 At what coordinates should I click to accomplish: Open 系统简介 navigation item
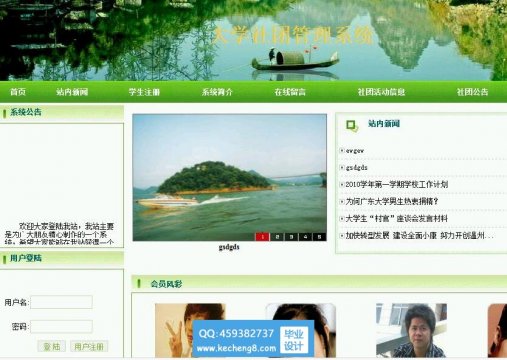pos(217,92)
